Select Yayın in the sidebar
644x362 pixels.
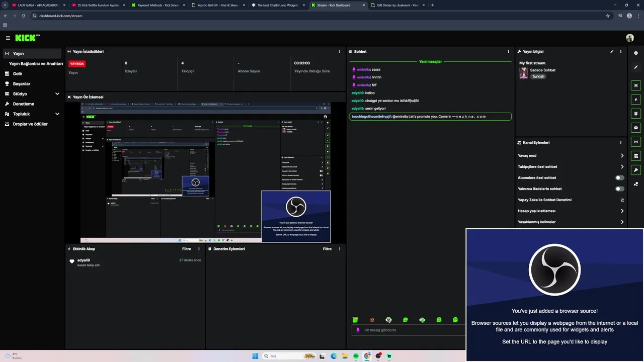coord(32,53)
